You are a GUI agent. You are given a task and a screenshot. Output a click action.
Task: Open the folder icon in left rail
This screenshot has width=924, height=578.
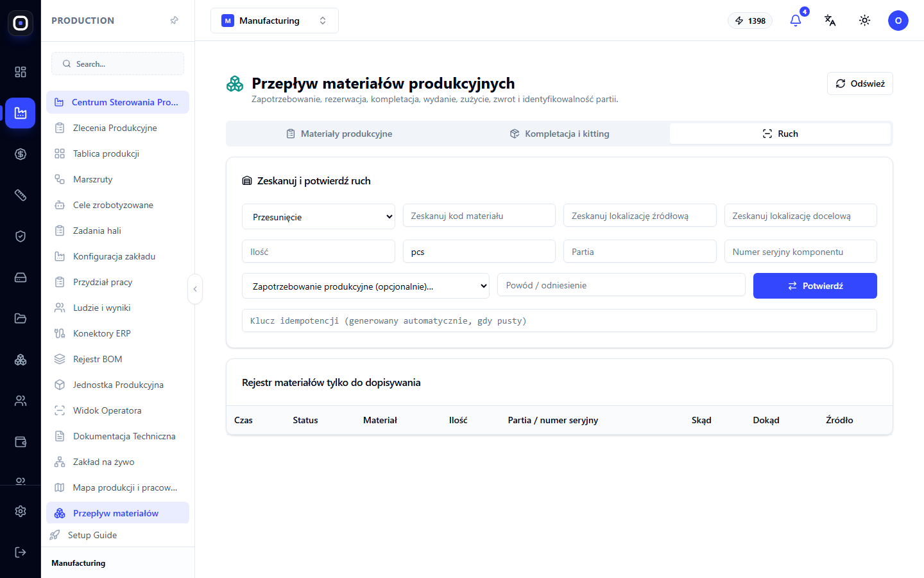pos(21,319)
